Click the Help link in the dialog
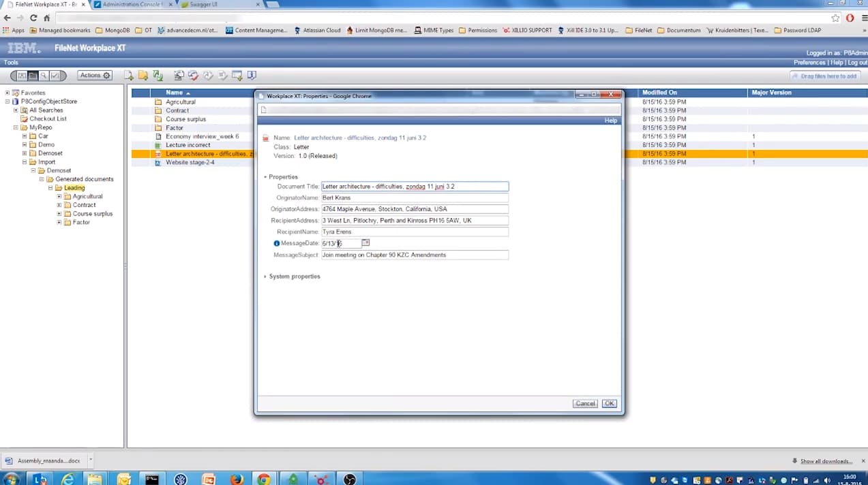The height and width of the screenshot is (485, 868). (610, 120)
